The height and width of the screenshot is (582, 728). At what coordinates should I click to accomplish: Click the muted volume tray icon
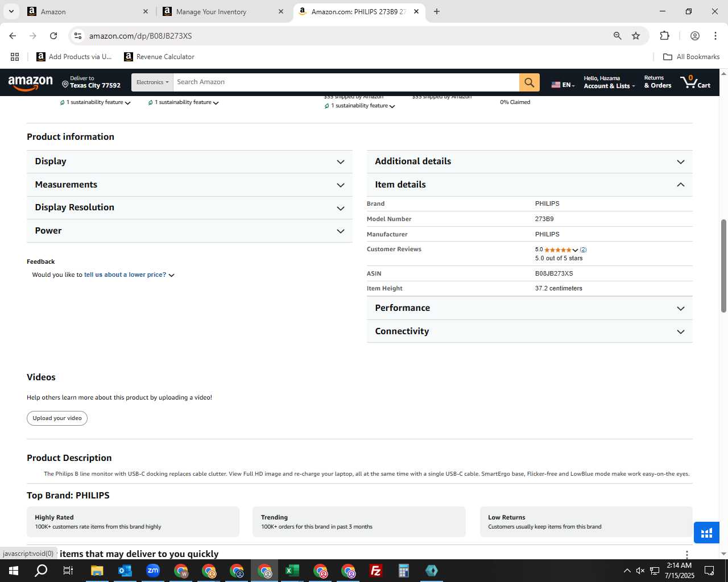tap(640, 571)
